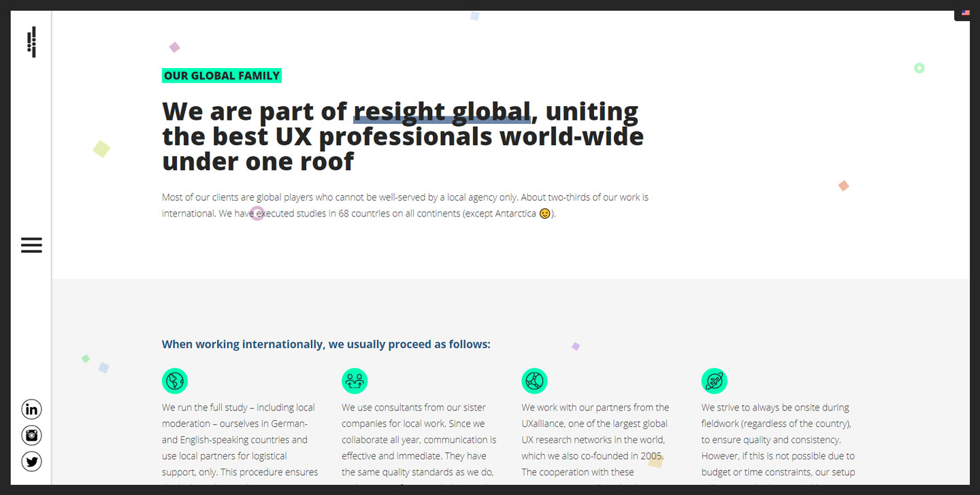Click network globe icon above 'We work with our partners'
The image size is (980, 495).
tap(534, 381)
